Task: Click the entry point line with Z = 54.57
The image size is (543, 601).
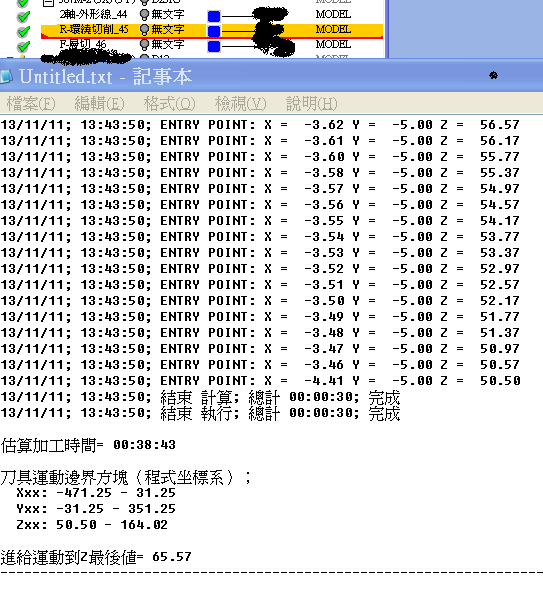Action: click(260, 205)
